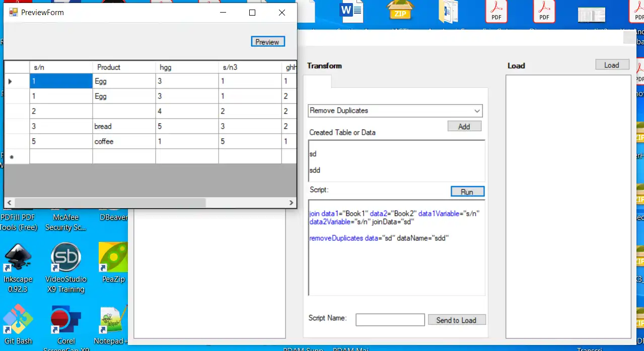Select PDFill PDF Tools (Free) desktop label
644x351 pixels.
tap(18, 222)
